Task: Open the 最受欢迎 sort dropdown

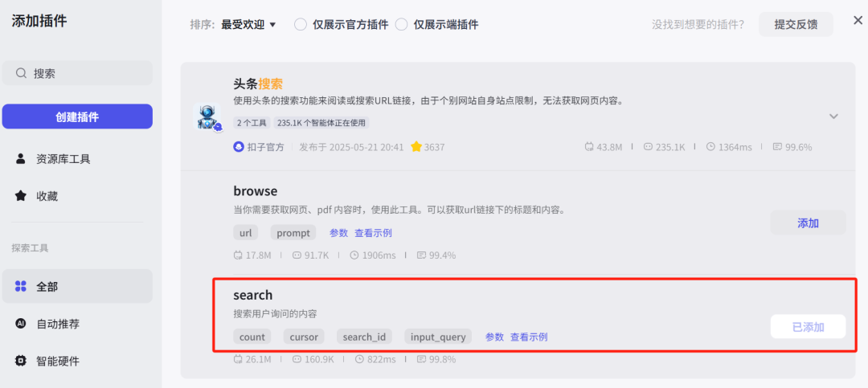Action: (248, 24)
